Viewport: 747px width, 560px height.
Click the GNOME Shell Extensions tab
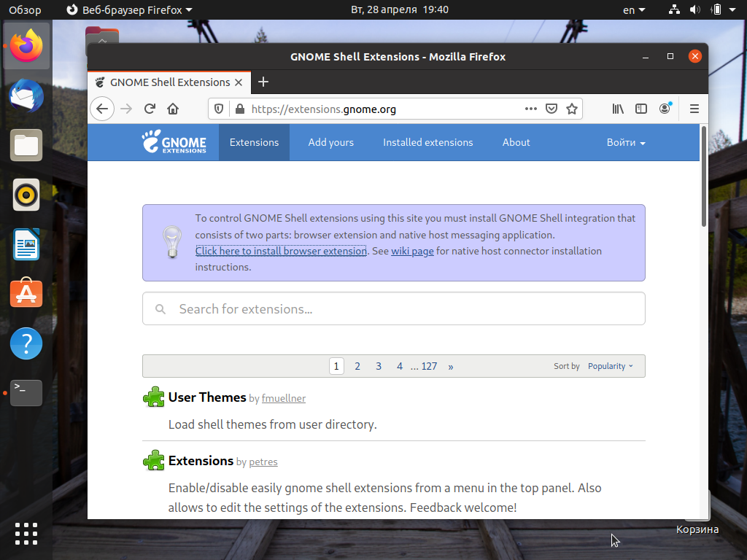[169, 82]
